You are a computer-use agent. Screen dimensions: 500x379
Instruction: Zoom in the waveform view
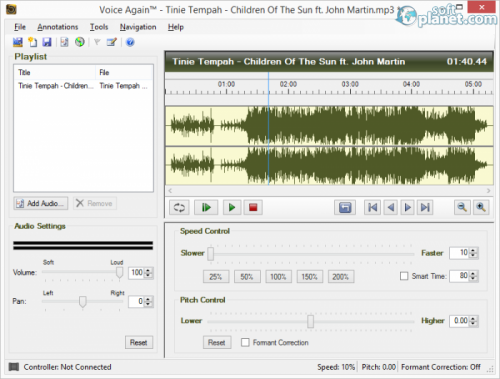481,207
